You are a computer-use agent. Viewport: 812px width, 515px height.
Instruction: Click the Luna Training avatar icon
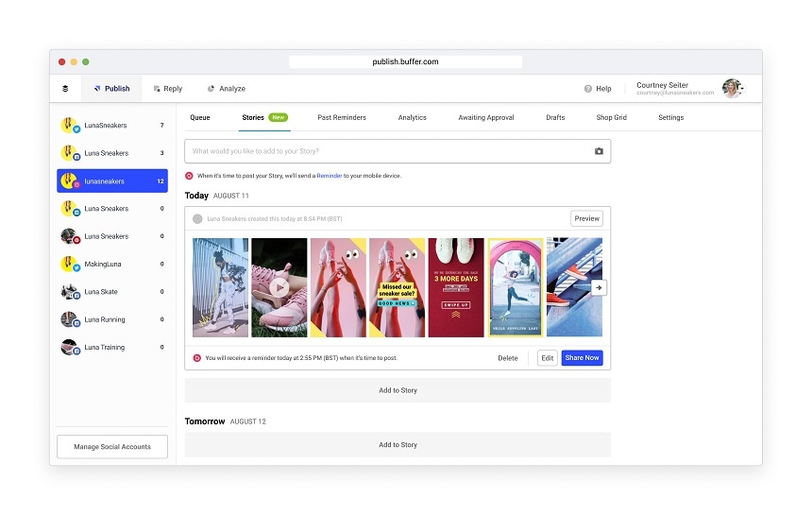[69, 347]
